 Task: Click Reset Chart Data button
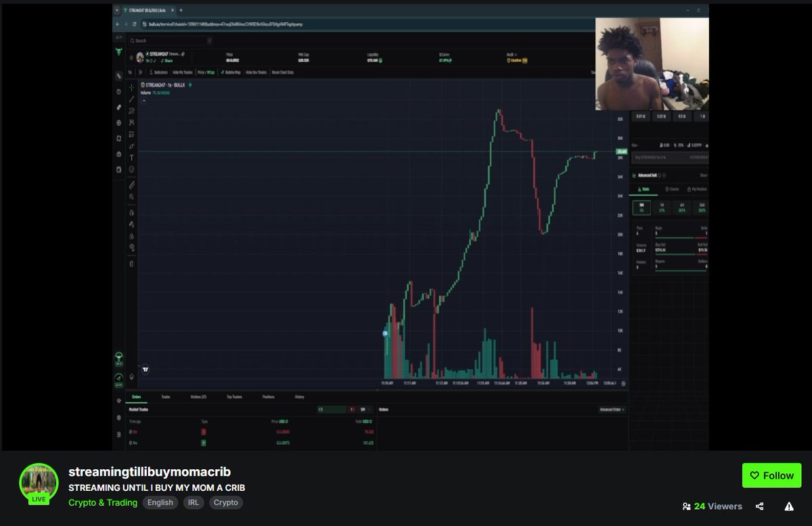tap(283, 72)
